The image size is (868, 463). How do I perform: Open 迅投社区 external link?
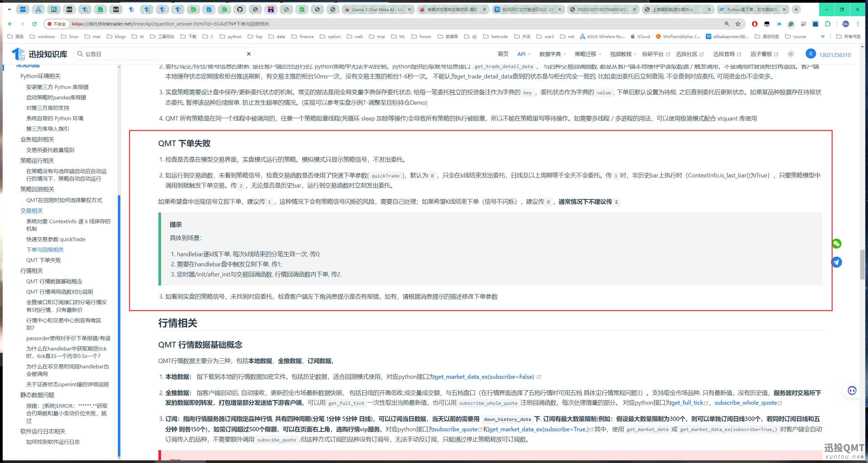(689, 54)
